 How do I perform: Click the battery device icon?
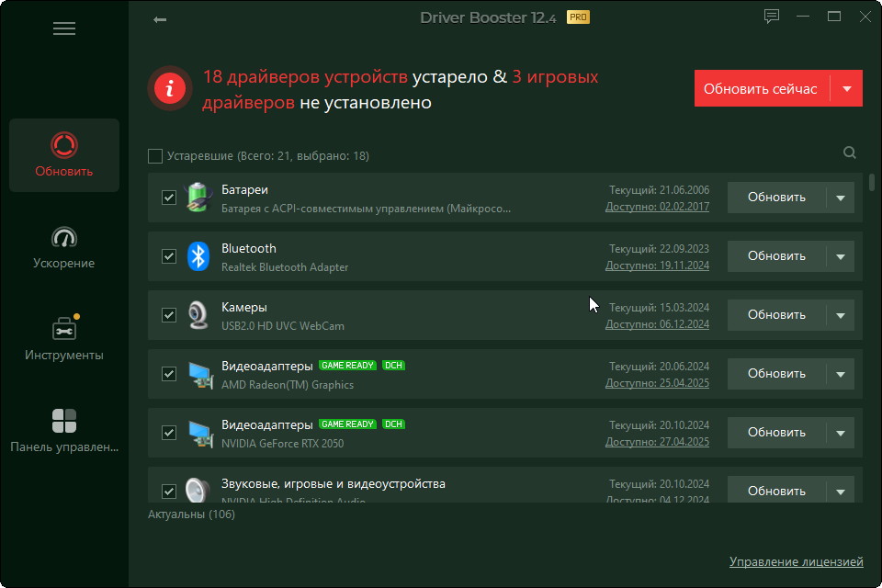tap(198, 197)
